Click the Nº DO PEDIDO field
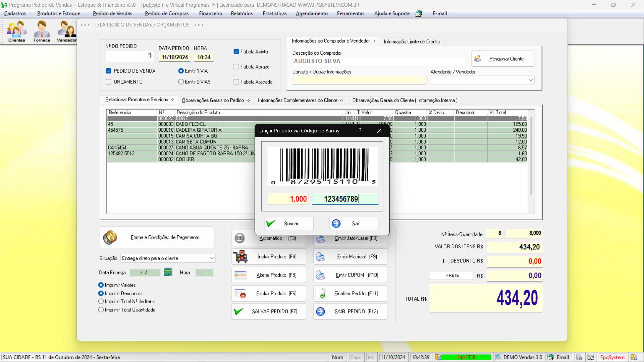This screenshot has height=362, width=644. click(x=130, y=56)
